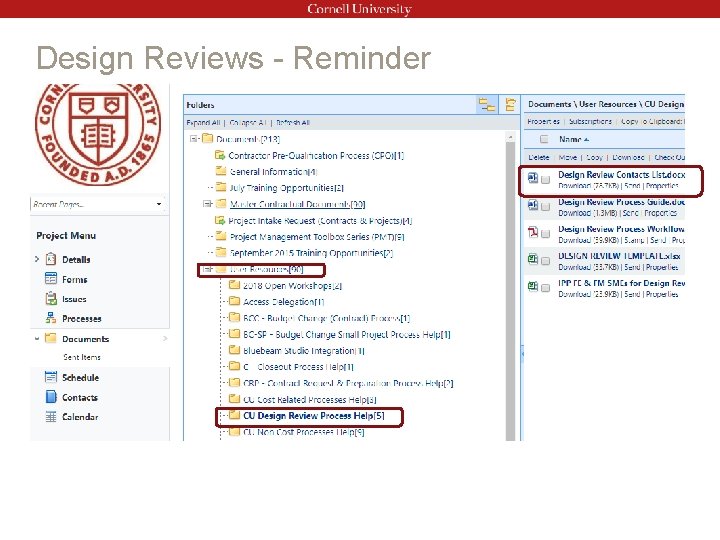Screen dimensions: 720x540
Task: Open Sent Items under Documents
Action: [x=82, y=357]
